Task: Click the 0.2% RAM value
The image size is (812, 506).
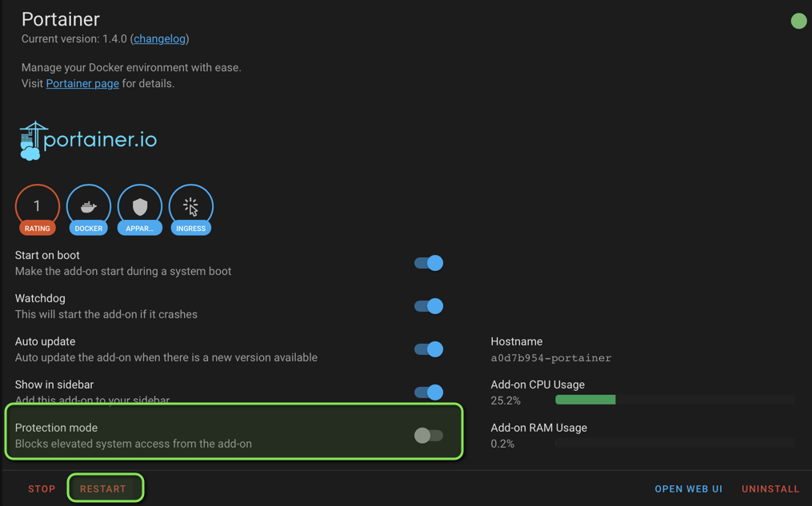Action: click(x=502, y=444)
